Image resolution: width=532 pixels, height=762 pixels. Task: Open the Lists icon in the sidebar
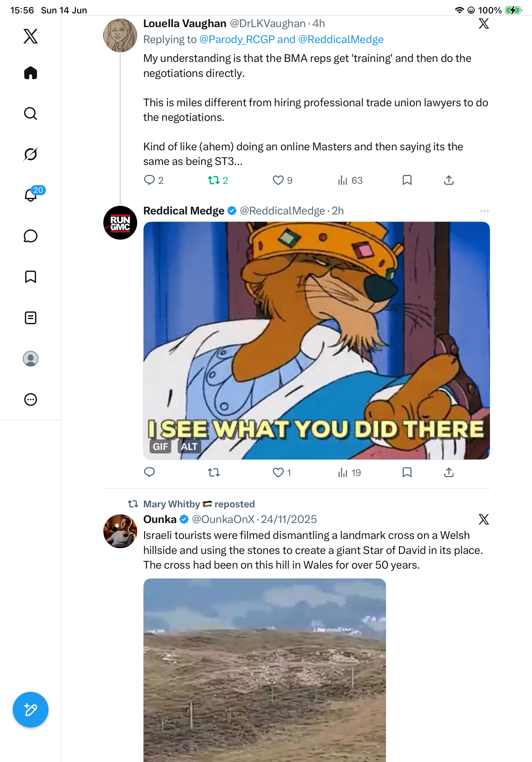pyautogui.click(x=31, y=317)
